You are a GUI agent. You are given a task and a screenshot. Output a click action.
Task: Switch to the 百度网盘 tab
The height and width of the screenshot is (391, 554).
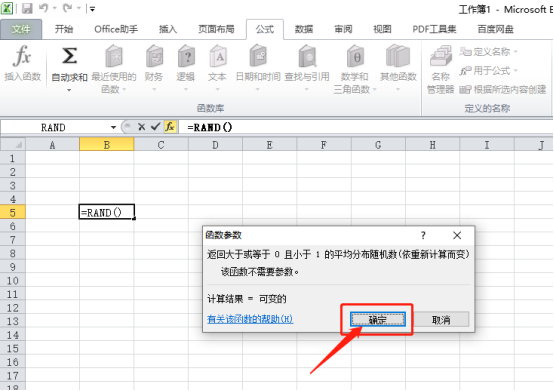click(x=495, y=29)
